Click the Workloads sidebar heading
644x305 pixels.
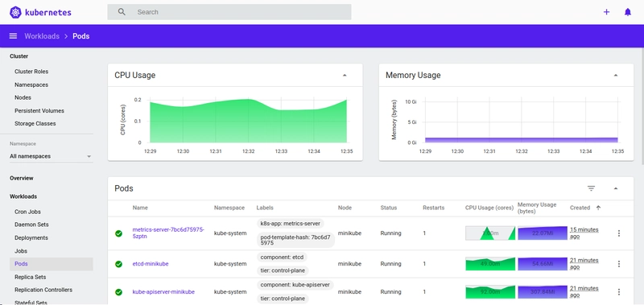[x=23, y=196]
